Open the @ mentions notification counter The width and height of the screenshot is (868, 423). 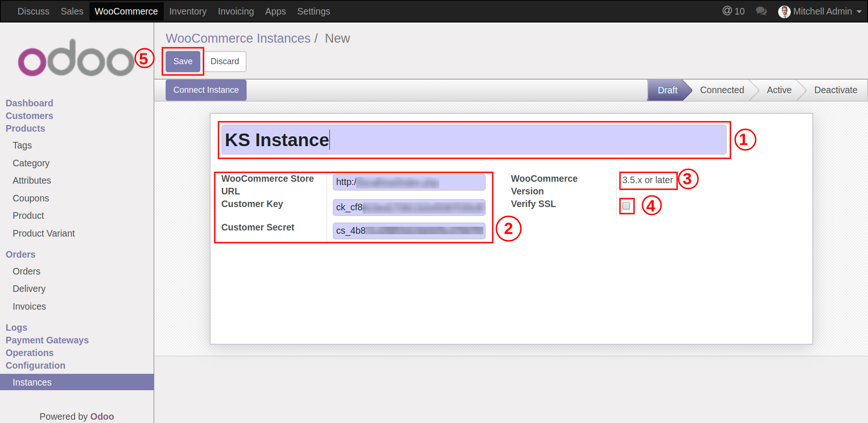click(733, 11)
